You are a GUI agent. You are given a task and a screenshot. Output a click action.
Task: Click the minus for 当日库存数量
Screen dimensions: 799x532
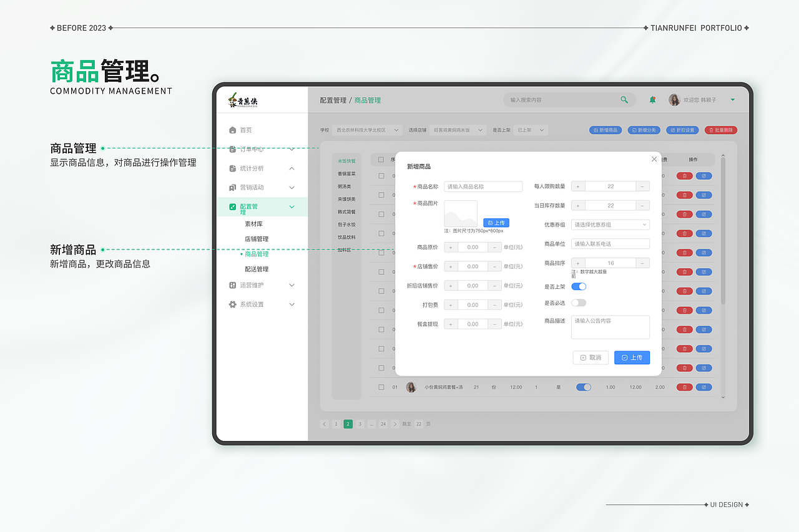(x=643, y=206)
